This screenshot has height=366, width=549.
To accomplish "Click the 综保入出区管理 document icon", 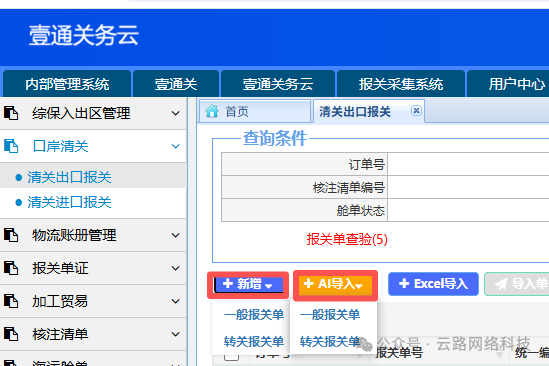I will (11, 113).
